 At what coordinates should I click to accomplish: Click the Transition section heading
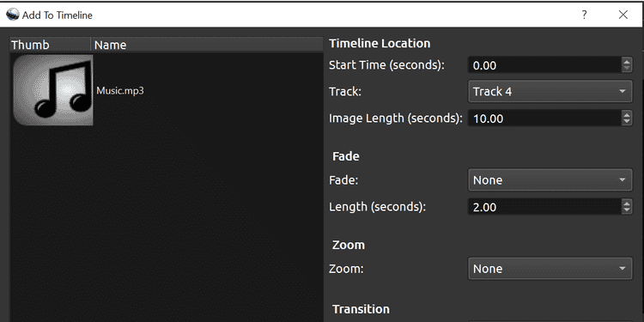tap(361, 309)
